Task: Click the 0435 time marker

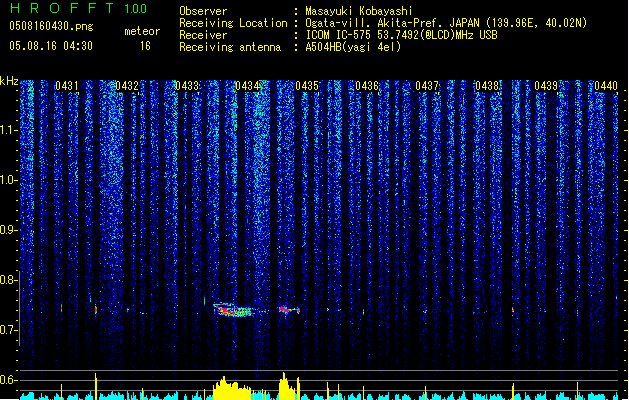Action: pos(307,86)
